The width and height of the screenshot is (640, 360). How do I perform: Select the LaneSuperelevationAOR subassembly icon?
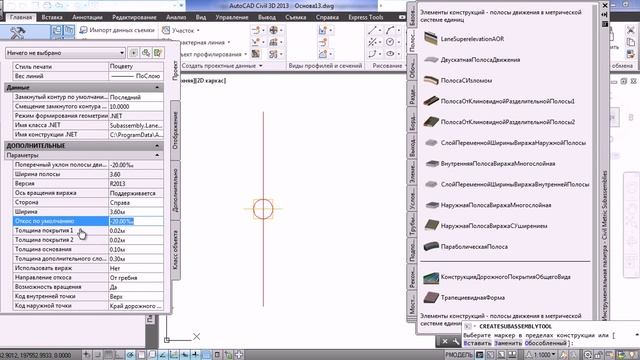click(431, 39)
